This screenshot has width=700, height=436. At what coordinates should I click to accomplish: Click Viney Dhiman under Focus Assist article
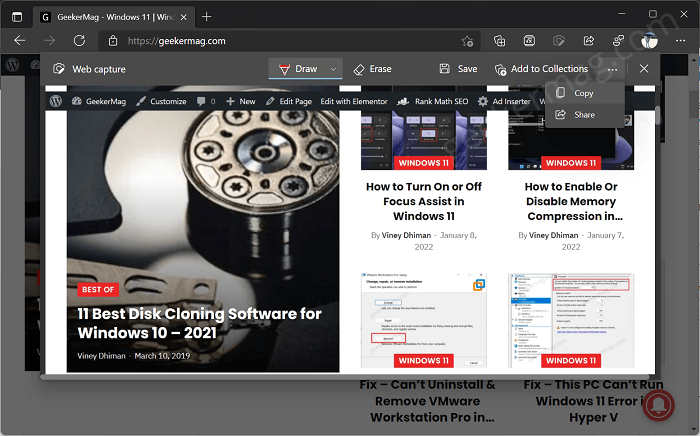point(406,235)
